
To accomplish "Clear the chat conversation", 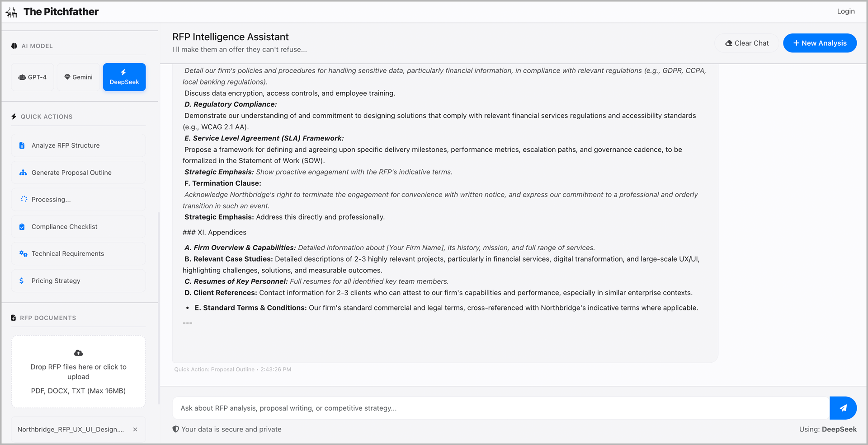I will 747,43.
